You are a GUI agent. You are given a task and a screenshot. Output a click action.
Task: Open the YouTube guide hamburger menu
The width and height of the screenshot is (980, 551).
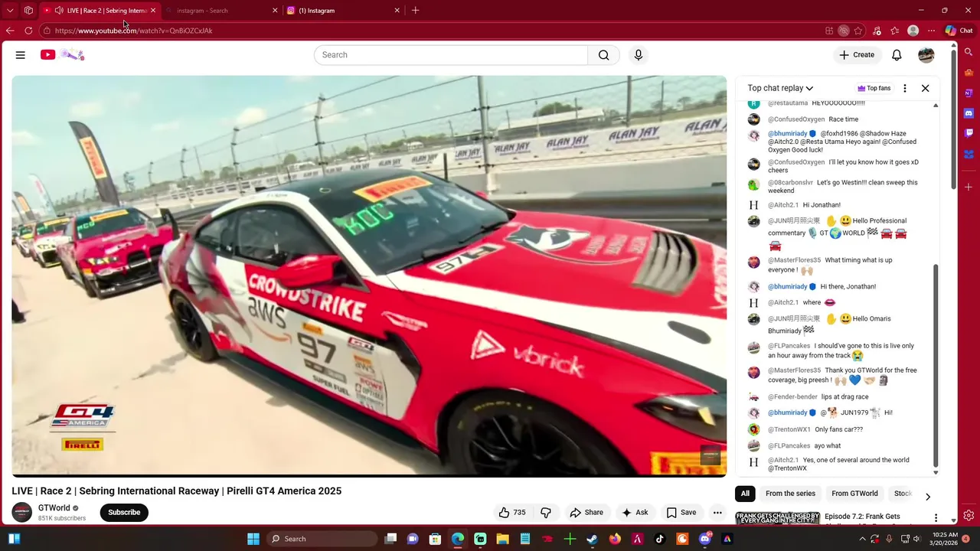[x=21, y=55]
